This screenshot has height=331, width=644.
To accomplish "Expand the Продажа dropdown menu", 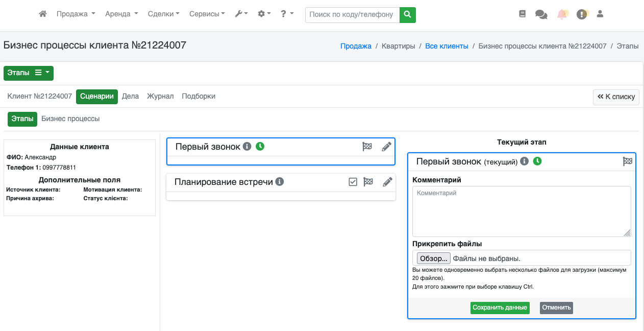I will pos(76,14).
